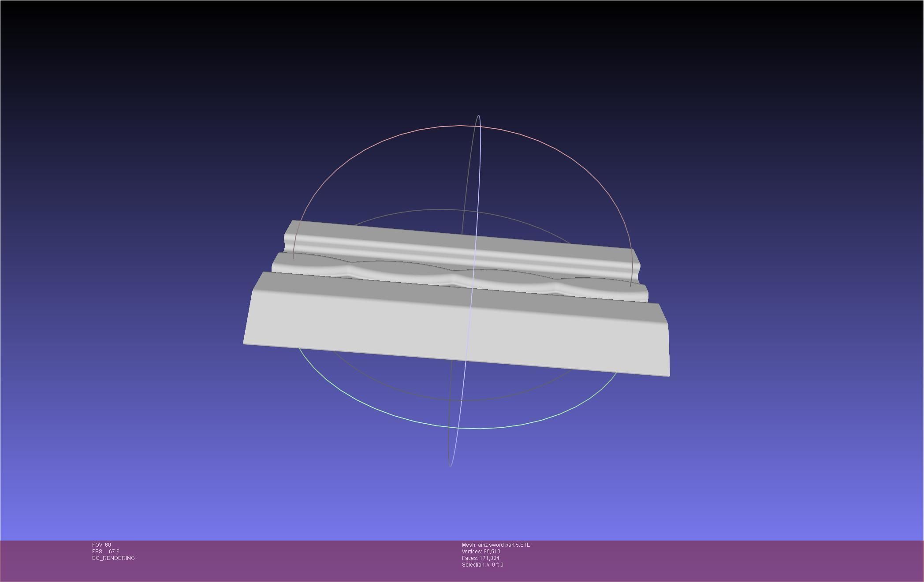The image size is (924, 582).
Task: Click the FPS counter text
Action: (105, 552)
